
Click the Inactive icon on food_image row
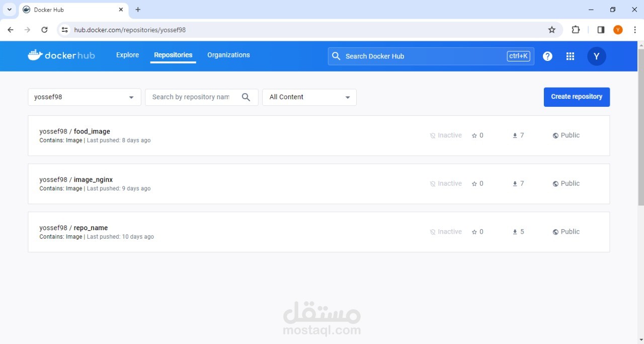pyautogui.click(x=433, y=135)
